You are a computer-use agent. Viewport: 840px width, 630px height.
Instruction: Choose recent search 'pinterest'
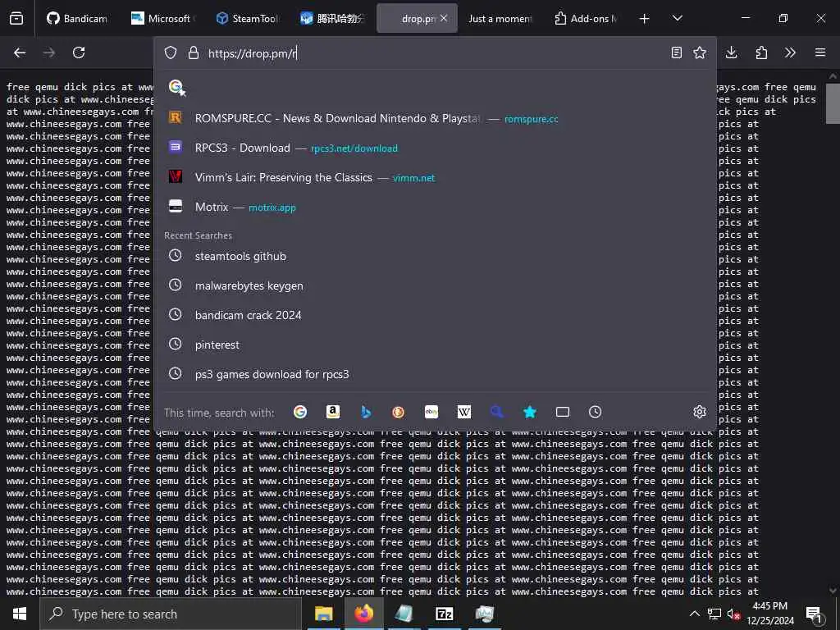[x=435, y=345]
